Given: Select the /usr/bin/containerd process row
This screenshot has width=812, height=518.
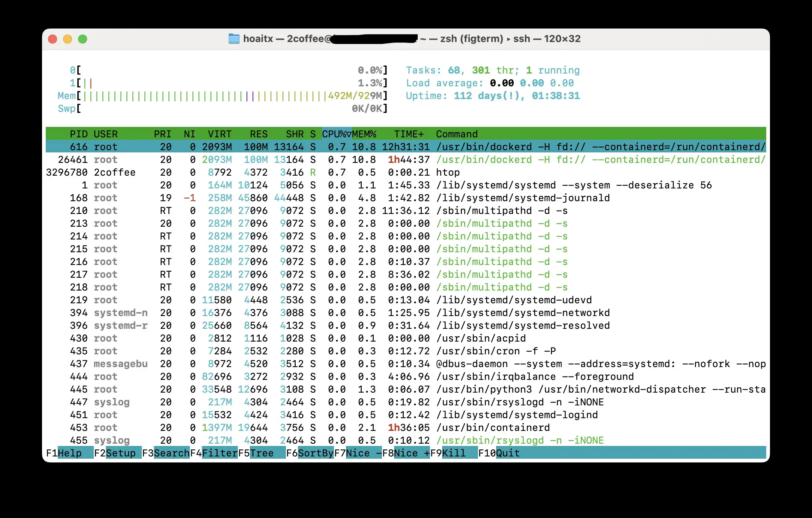Looking at the screenshot, I should [406, 428].
